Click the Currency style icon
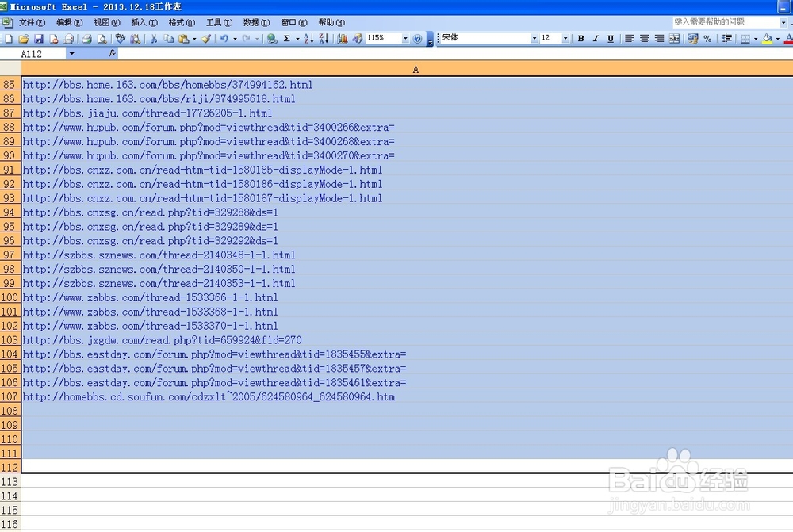The height and width of the screenshot is (532, 793). (x=693, y=38)
